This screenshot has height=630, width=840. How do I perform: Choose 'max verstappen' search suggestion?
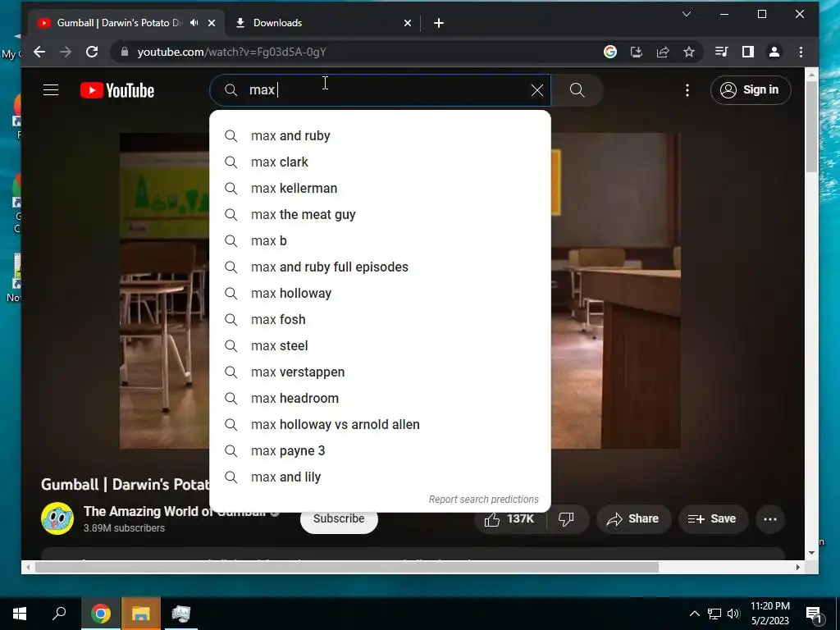[x=380, y=372]
